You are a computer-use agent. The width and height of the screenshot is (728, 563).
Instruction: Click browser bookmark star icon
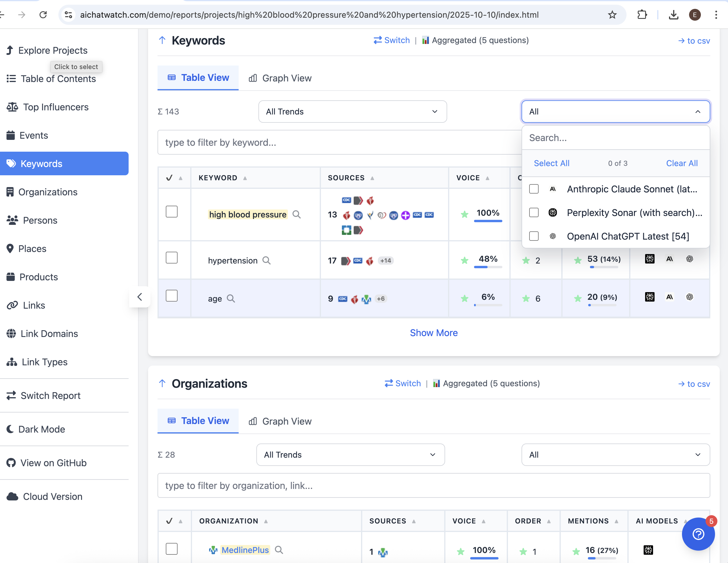coord(612,15)
